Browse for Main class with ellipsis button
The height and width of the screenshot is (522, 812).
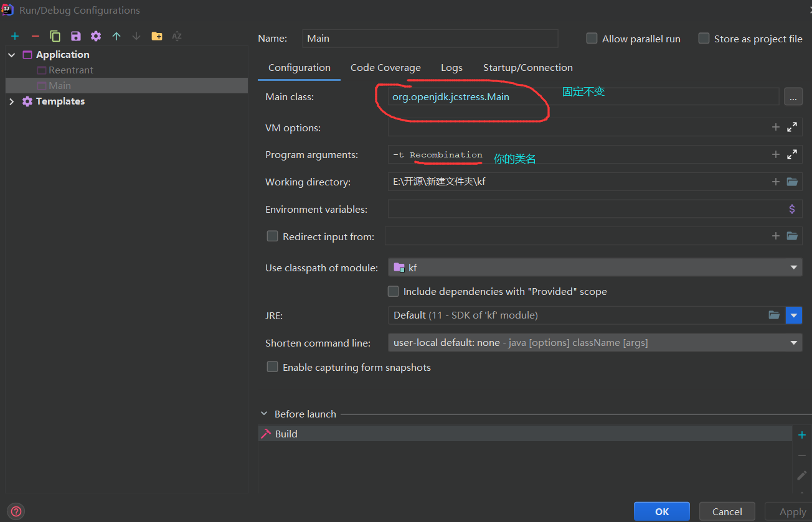point(793,96)
